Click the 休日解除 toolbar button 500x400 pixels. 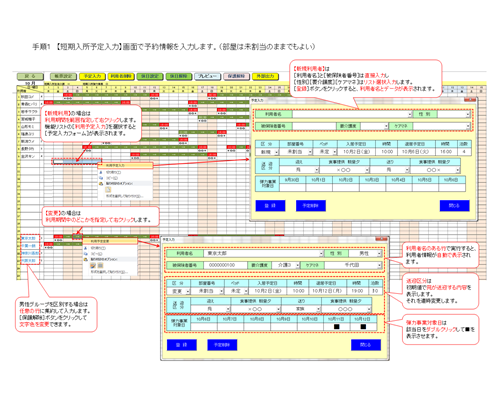tap(179, 76)
